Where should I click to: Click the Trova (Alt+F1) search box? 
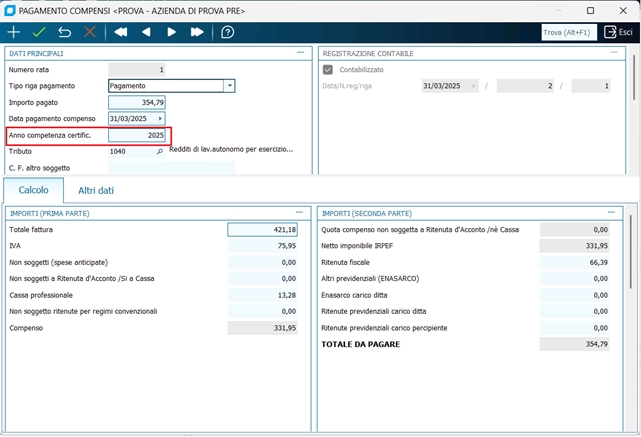(x=568, y=32)
